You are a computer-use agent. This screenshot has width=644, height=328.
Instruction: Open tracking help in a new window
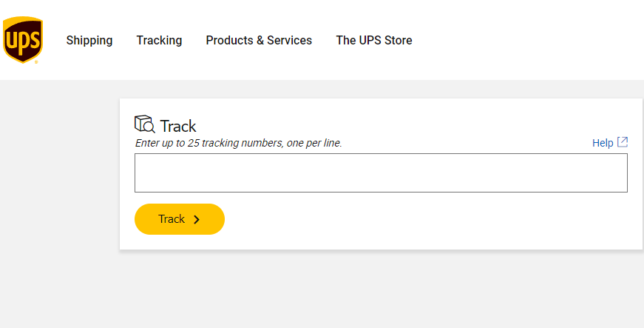(610, 143)
